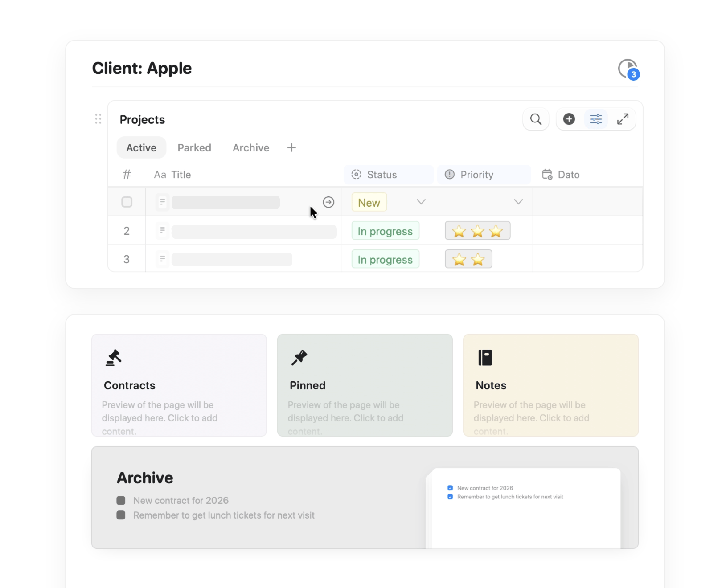The width and height of the screenshot is (722, 588).
Task: Click the drag handle beside Projects
Action: click(98, 119)
